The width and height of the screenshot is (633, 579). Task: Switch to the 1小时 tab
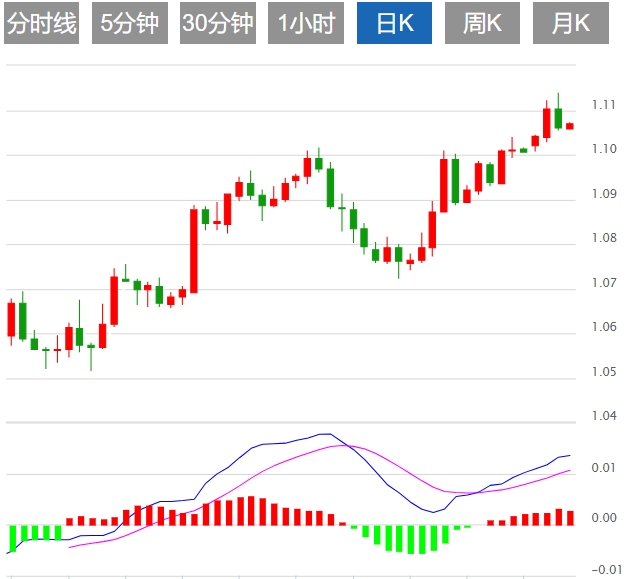tap(306, 24)
